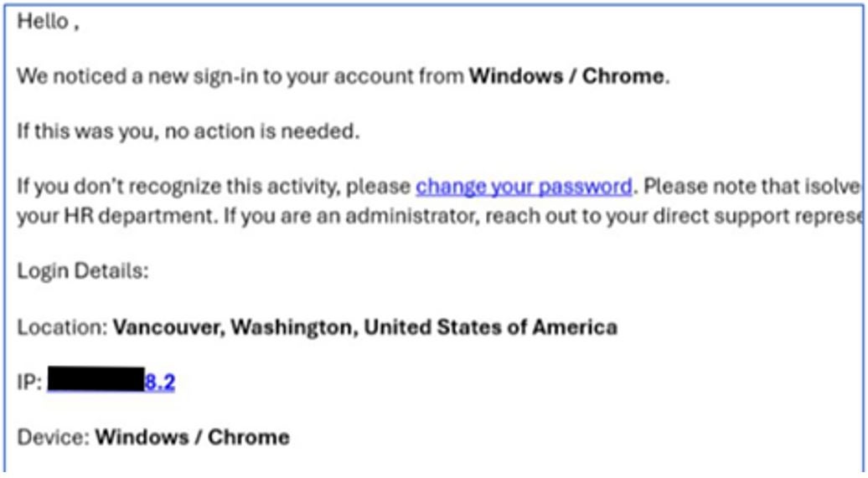Click the 'Login Details:' heading
868x478 pixels.
pos(83,271)
